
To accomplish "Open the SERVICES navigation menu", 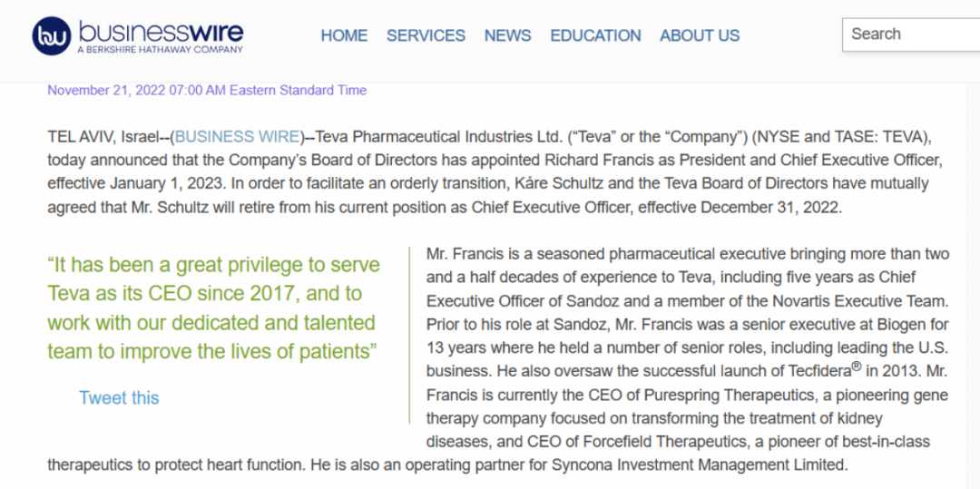I will (426, 35).
